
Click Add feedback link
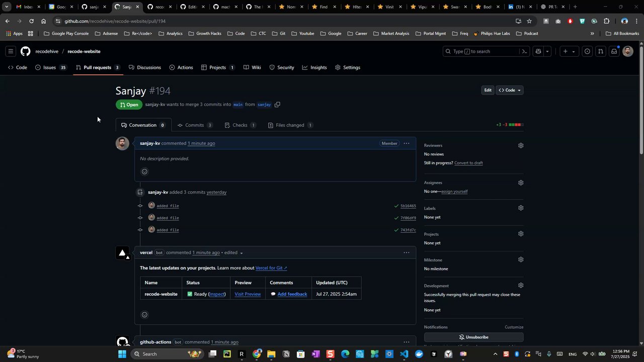click(x=292, y=294)
